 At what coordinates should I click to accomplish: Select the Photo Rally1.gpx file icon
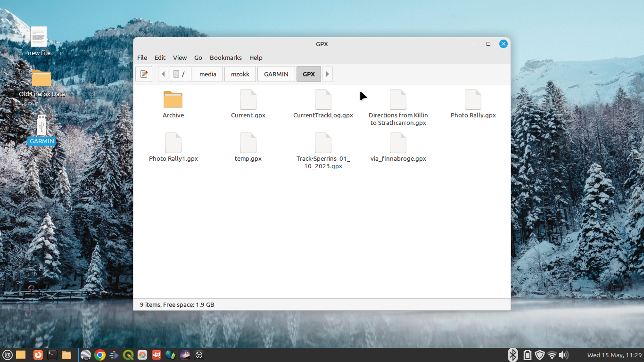(173, 143)
